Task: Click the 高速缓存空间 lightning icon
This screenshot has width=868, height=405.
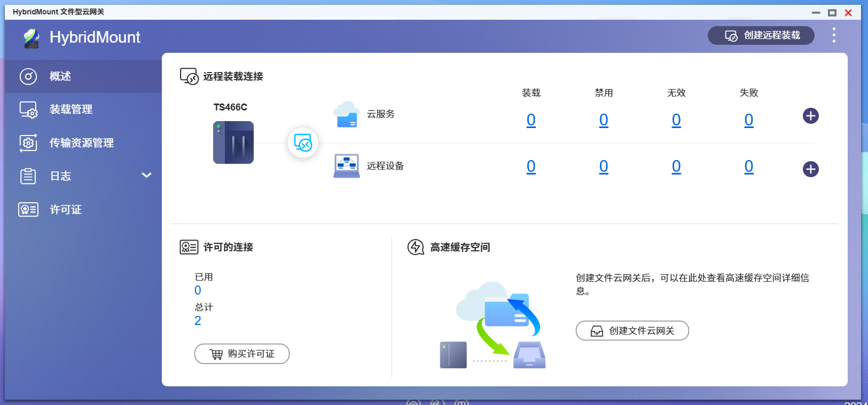Action: pyautogui.click(x=416, y=247)
